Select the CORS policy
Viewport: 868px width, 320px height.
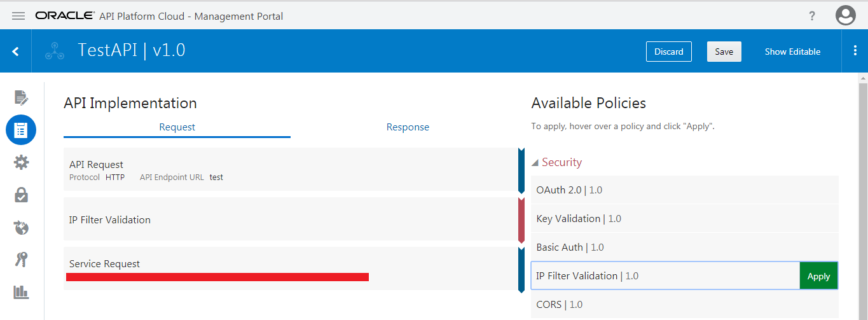point(684,305)
